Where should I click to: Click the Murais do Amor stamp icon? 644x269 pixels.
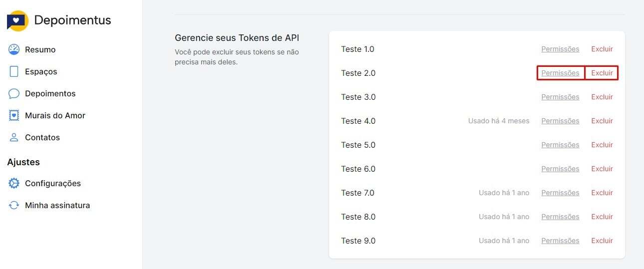click(x=14, y=115)
